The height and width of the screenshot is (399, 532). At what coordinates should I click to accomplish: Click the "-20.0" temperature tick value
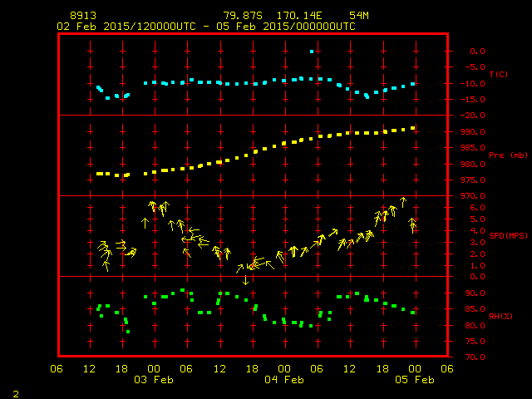pos(473,116)
